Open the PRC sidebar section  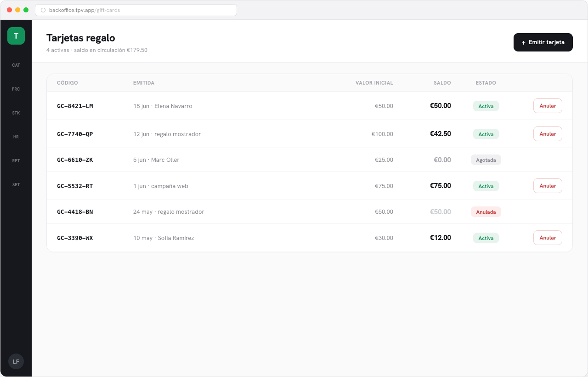coord(16,89)
